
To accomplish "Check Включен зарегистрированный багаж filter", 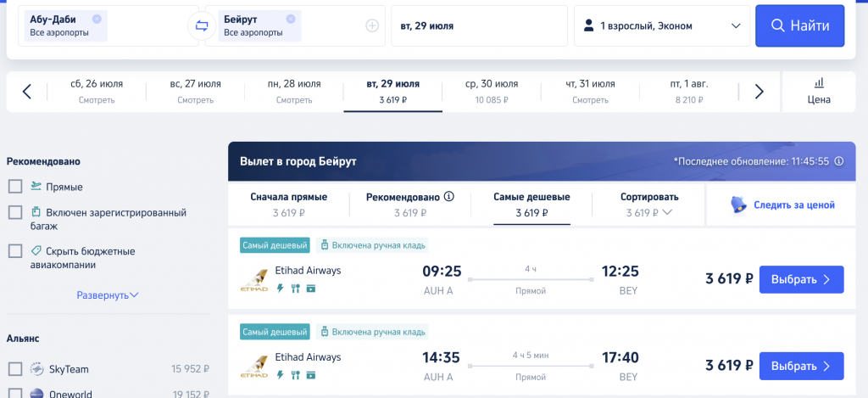I will (15, 212).
